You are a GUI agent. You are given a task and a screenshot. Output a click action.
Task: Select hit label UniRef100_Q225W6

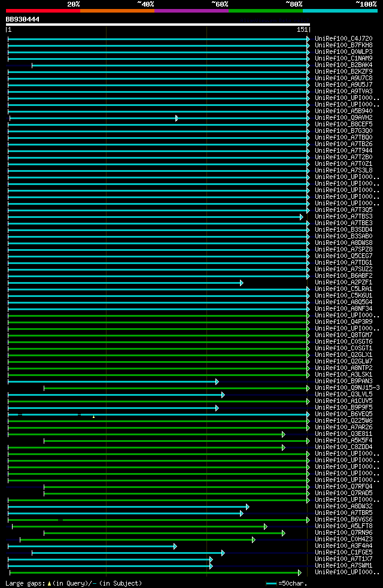click(x=344, y=420)
